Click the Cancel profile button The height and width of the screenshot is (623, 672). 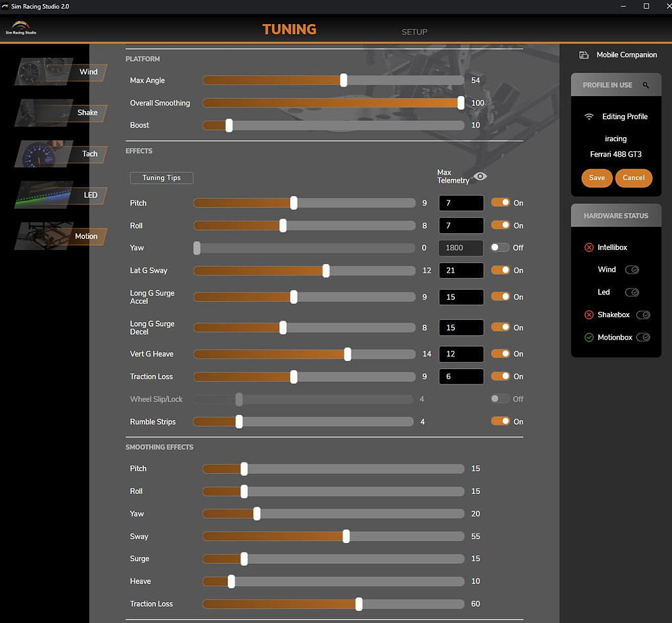tap(634, 178)
